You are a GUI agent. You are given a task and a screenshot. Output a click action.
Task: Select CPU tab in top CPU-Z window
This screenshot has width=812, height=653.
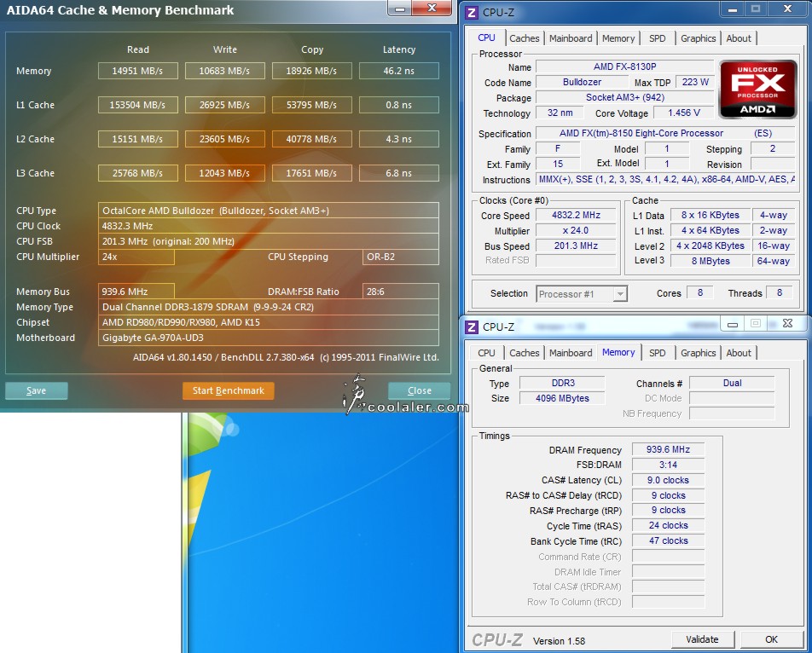click(x=486, y=38)
